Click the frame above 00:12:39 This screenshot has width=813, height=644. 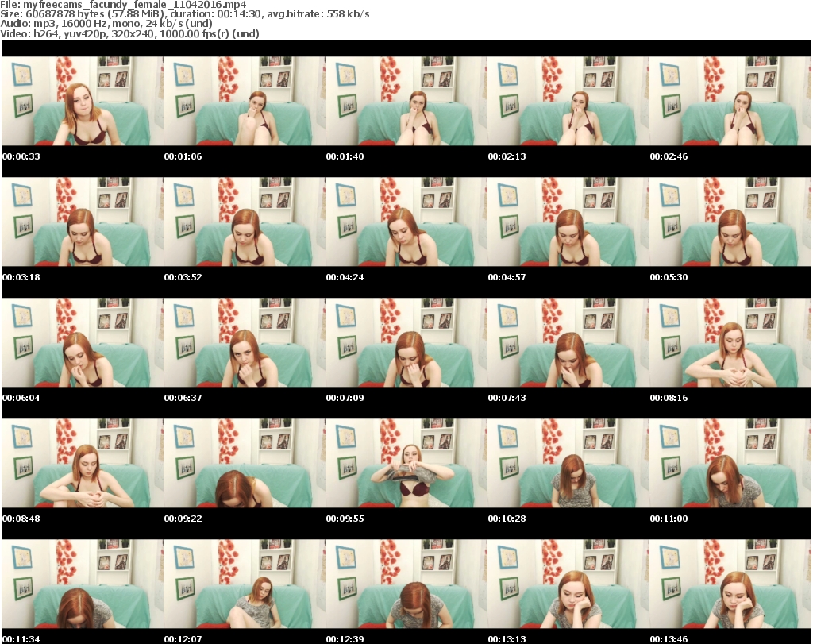406,584
